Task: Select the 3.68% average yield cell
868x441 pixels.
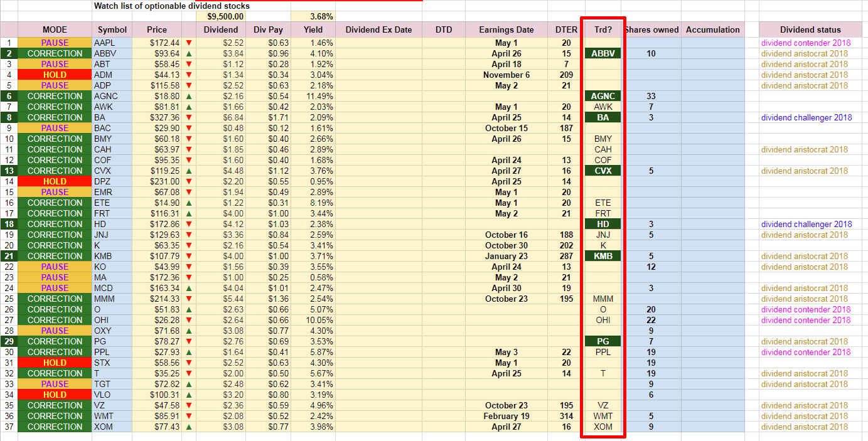Action: (313, 16)
